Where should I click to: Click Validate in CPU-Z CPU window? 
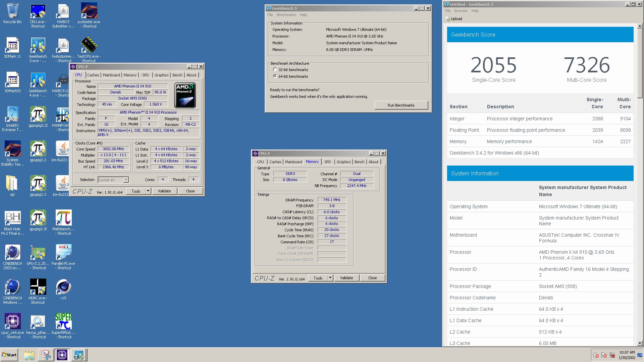click(x=164, y=191)
